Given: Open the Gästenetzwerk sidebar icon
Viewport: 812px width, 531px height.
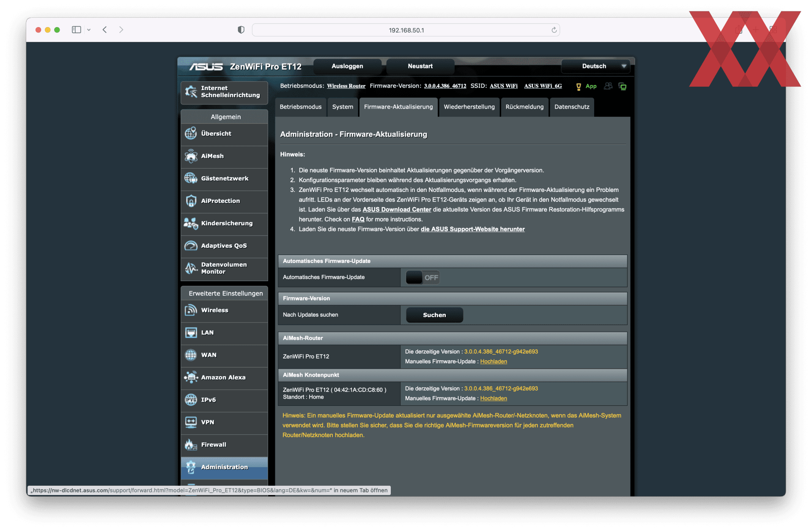Looking at the screenshot, I should [x=191, y=178].
